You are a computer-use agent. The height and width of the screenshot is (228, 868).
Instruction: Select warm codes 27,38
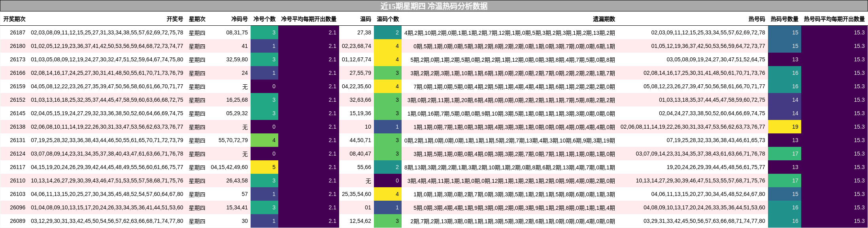click(364, 32)
